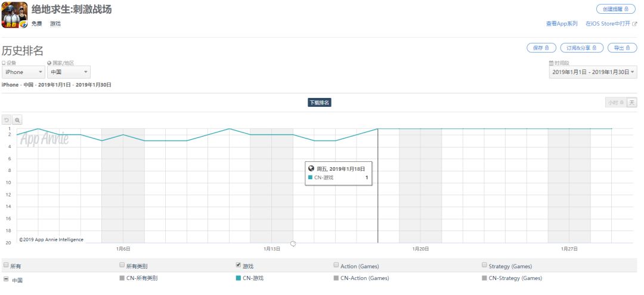Open the 中国 country dropdown
The height and width of the screenshot is (295, 644).
click(x=69, y=72)
